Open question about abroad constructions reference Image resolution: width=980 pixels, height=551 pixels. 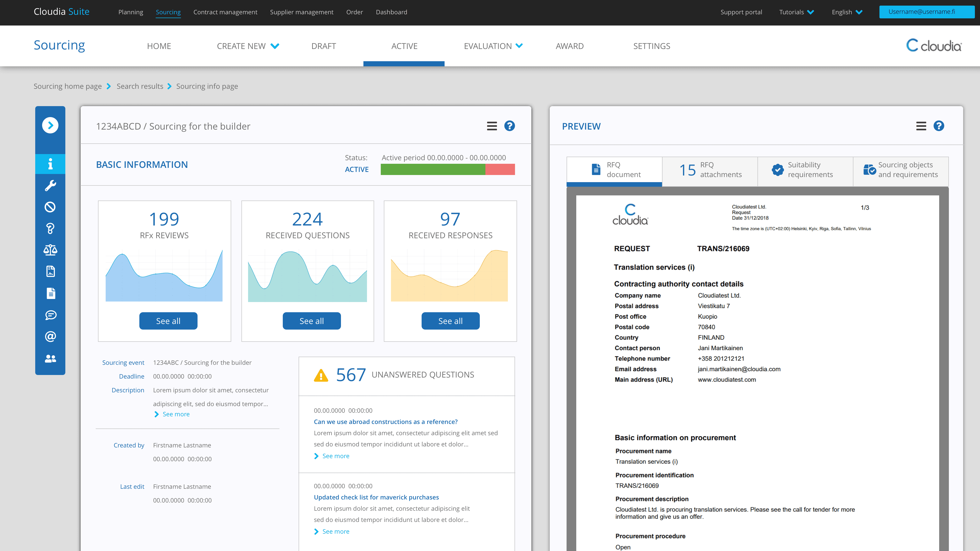(386, 422)
